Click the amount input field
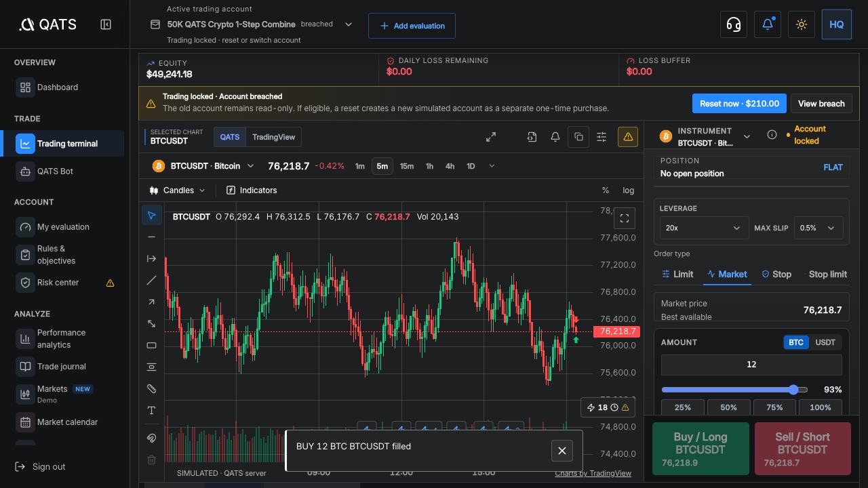868x488 pixels. point(751,365)
